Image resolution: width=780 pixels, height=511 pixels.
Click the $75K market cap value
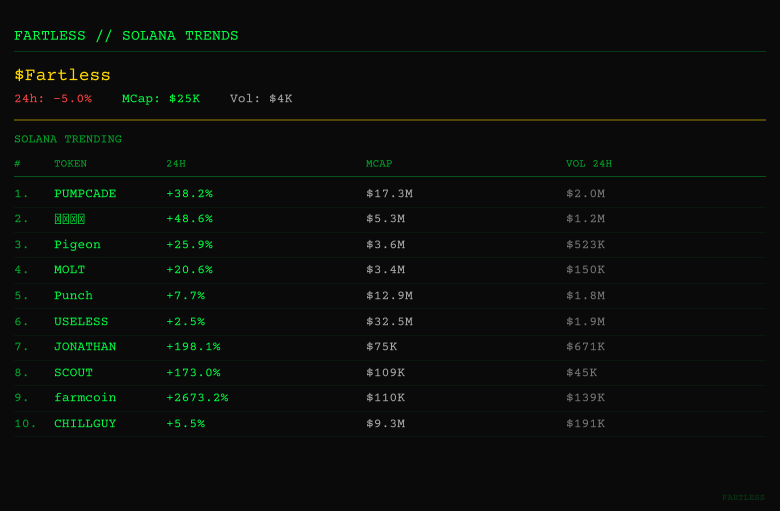[382, 346]
